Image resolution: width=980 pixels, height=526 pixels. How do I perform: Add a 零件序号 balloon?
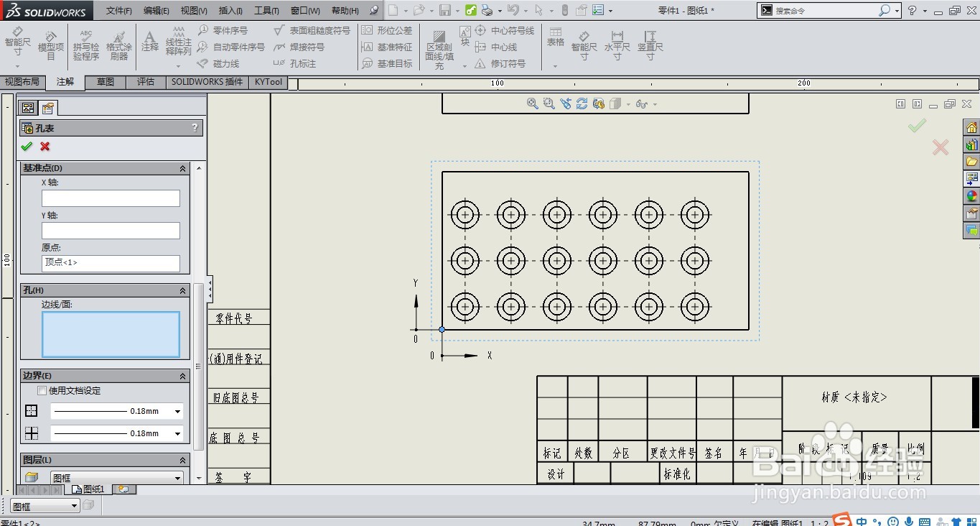pos(223,30)
